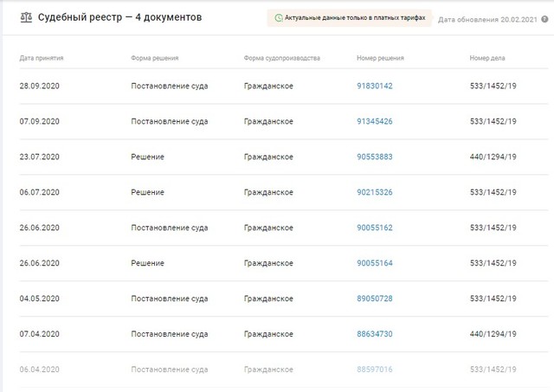554x392 pixels.
Task: Click the green icon in the paid tariffs badge
Action: pos(278,17)
